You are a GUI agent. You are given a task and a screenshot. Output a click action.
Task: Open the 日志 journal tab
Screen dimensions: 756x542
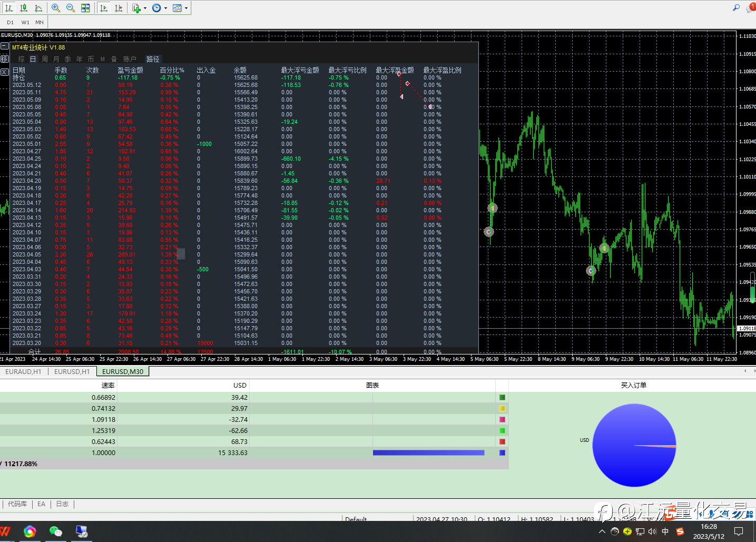point(62,504)
